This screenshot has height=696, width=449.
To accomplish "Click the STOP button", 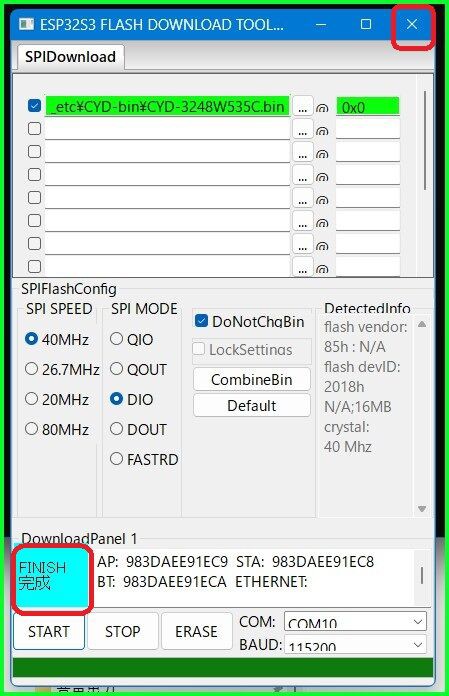I will click(123, 631).
